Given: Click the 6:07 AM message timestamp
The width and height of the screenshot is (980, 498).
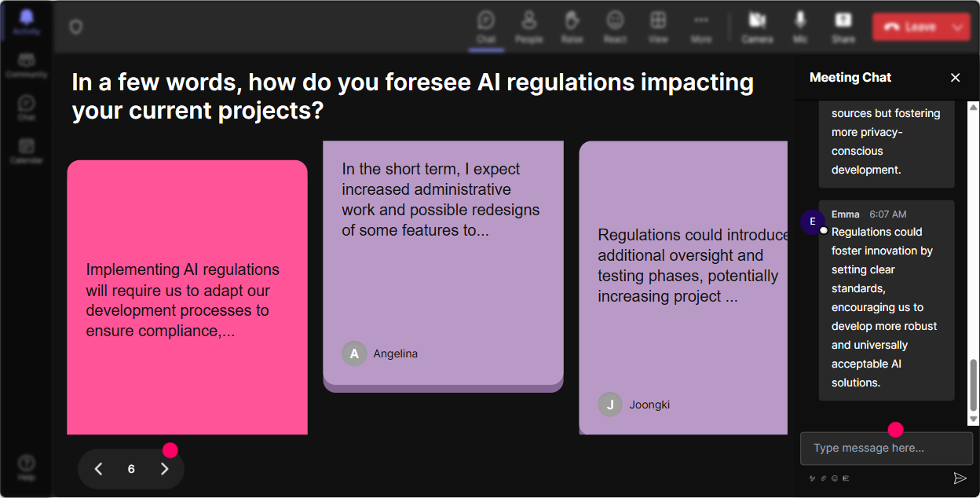Looking at the screenshot, I should coord(887,214).
